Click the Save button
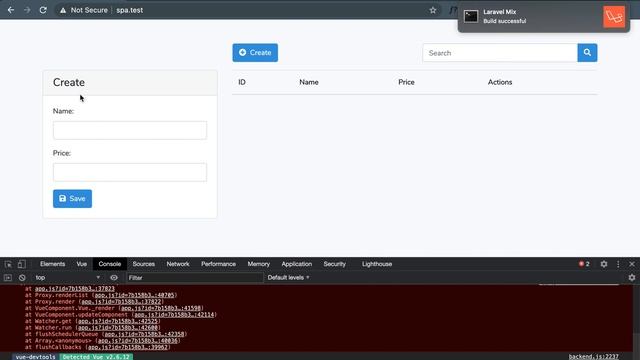Screen dimensions: 640x360 (72, 199)
